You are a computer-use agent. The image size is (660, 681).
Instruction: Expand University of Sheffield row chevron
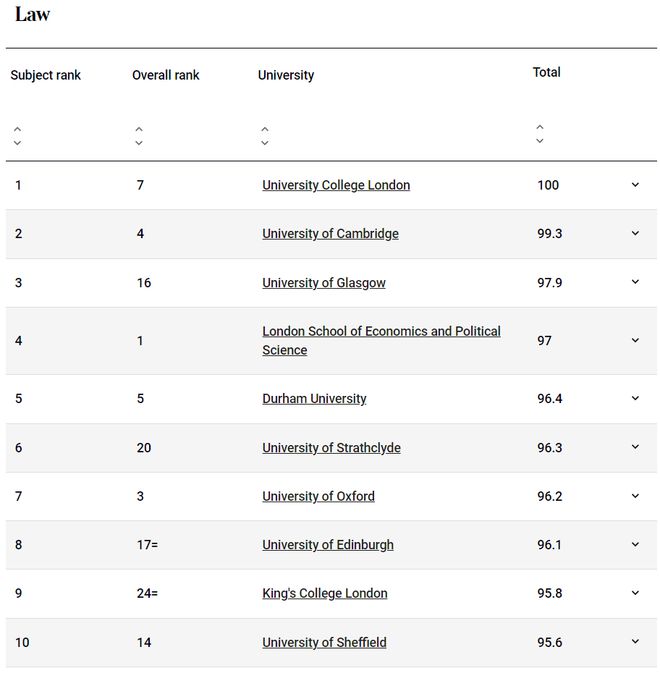(x=635, y=642)
